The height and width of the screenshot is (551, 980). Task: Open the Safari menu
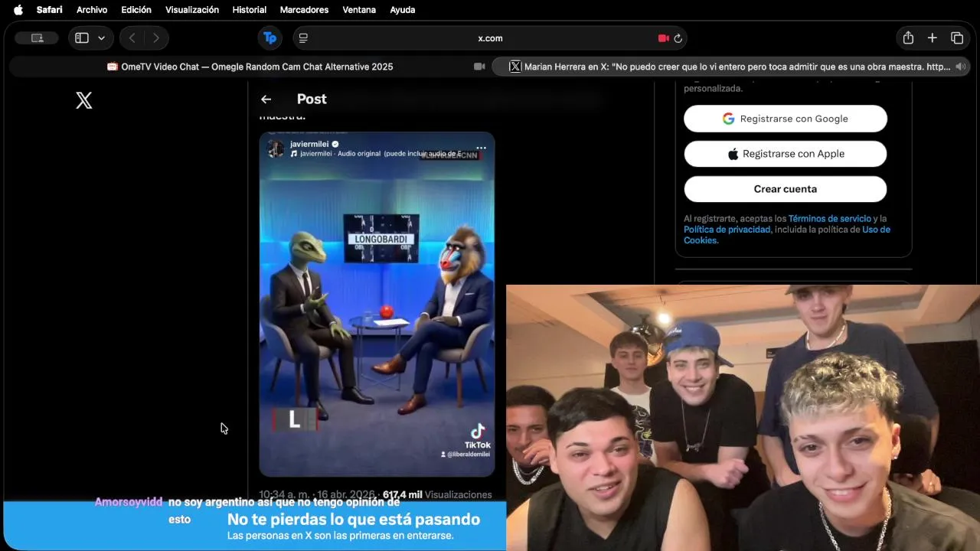[x=50, y=10]
